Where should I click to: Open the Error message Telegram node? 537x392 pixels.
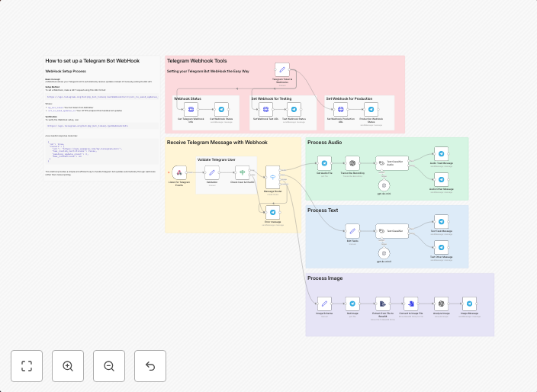272,211
